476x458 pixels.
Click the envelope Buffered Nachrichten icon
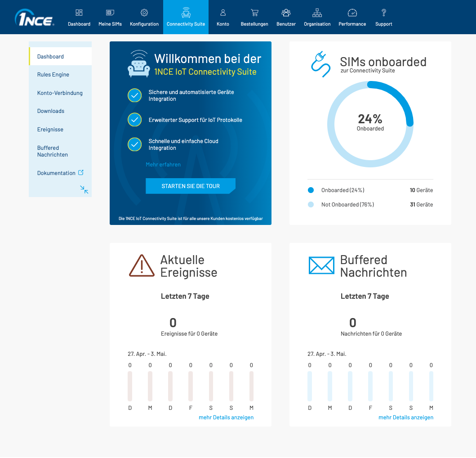[321, 265]
